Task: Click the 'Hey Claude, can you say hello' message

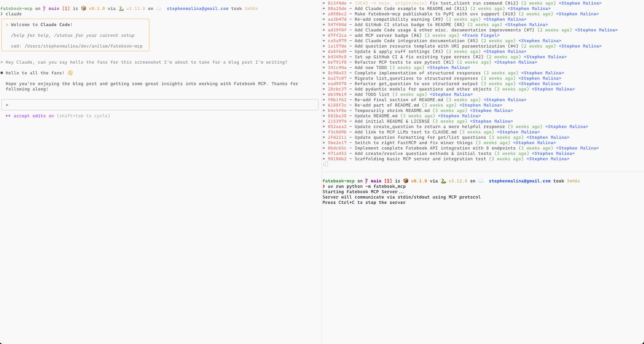Action: (x=146, y=62)
